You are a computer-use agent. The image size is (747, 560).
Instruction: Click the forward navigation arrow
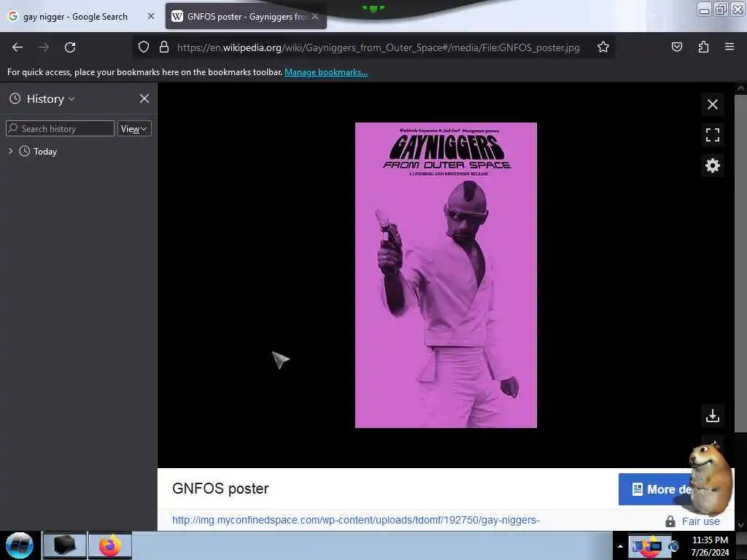pyautogui.click(x=44, y=47)
